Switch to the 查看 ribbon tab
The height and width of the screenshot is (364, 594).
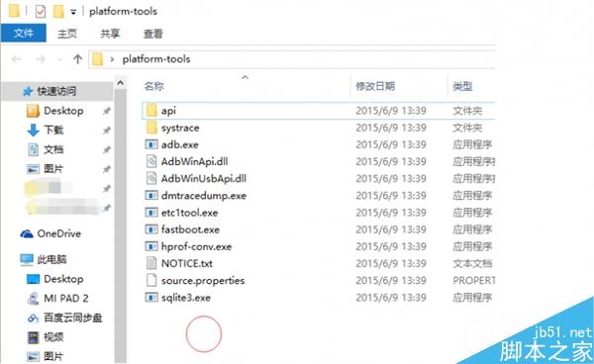[x=153, y=34]
